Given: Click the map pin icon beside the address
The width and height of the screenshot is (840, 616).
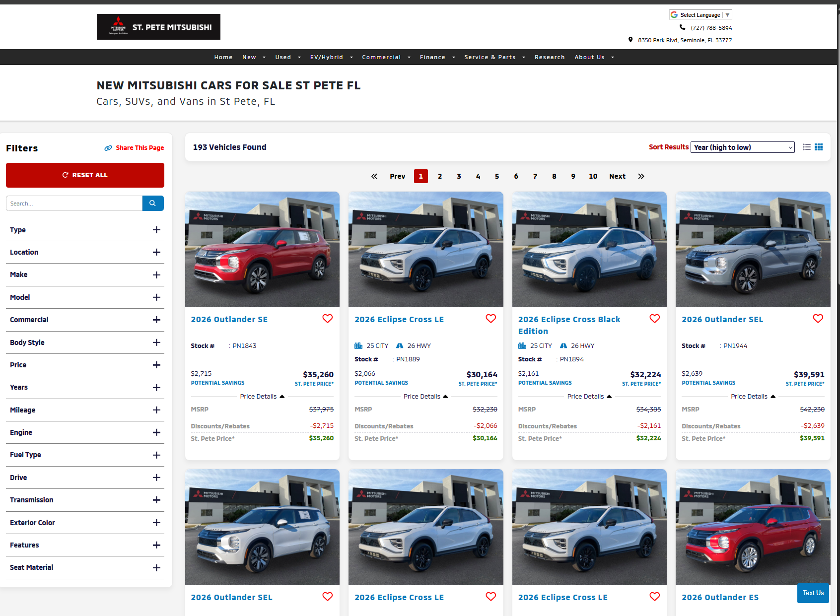Looking at the screenshot, I should pyautogui.click(x=630, y=40).
